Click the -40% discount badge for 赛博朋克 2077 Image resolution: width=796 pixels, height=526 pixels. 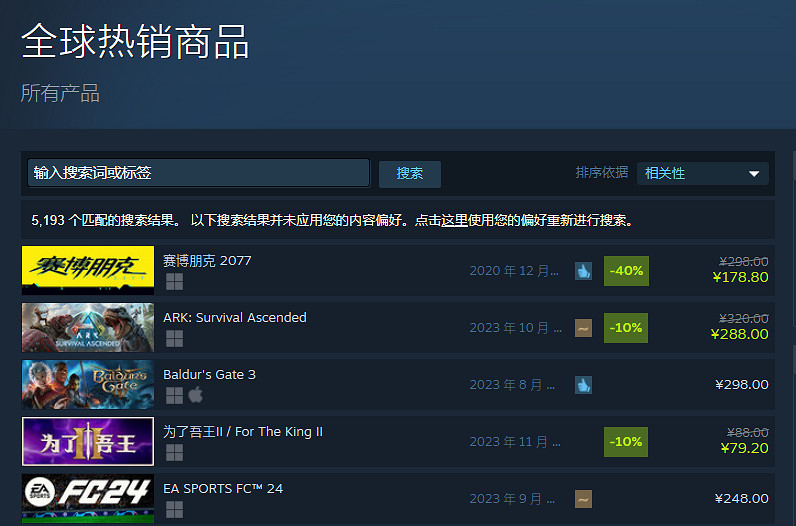click(x=626, y=271)
